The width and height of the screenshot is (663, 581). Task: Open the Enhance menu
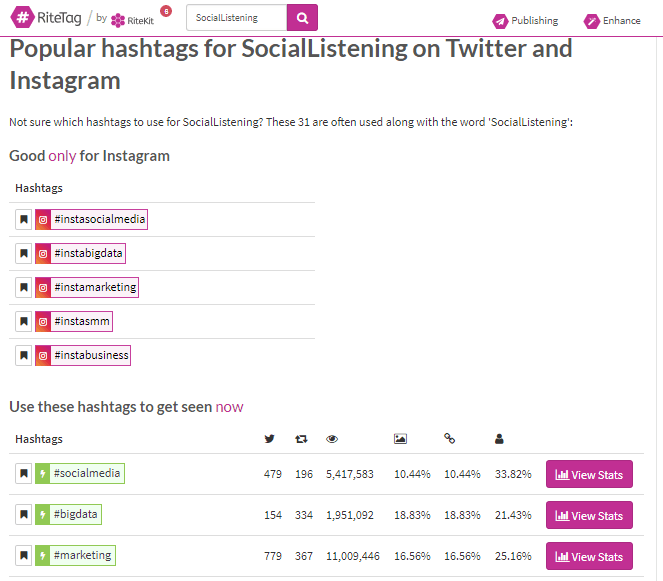612,20
